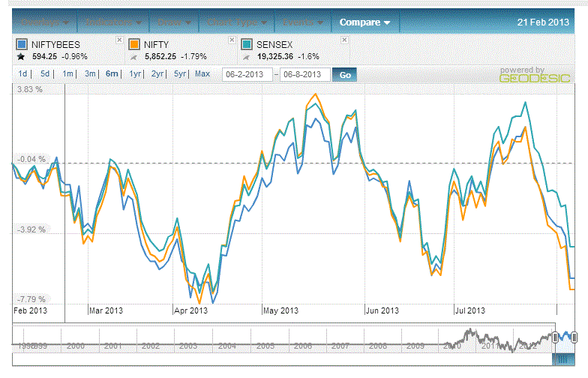Select the 6m time range
The image size is (588, 378).
click(112, 73)
